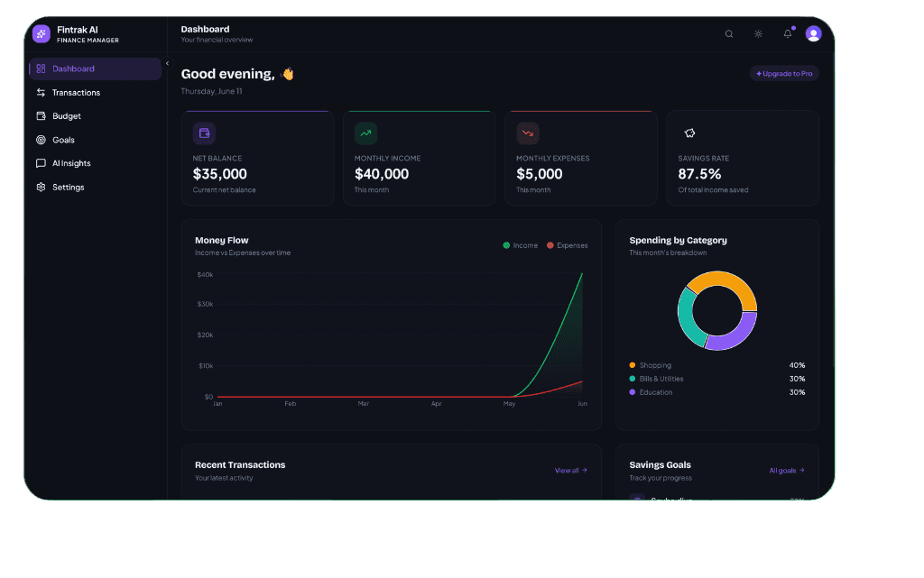Screen dimensions: 924x578
Task: Click the Net Balance wallet icon
Action: tap(204, 133)
